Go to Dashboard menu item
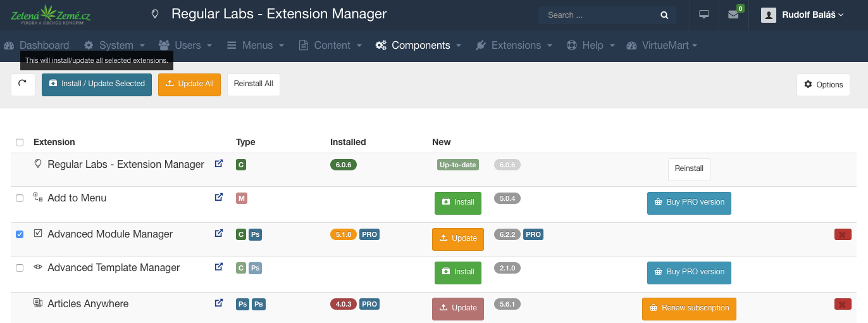 (37, 46)
